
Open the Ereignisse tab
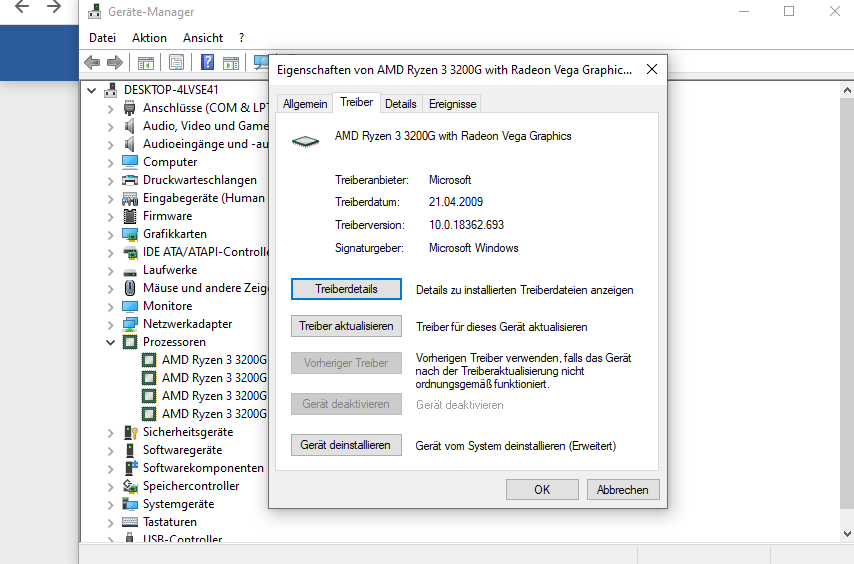(452, 104)
